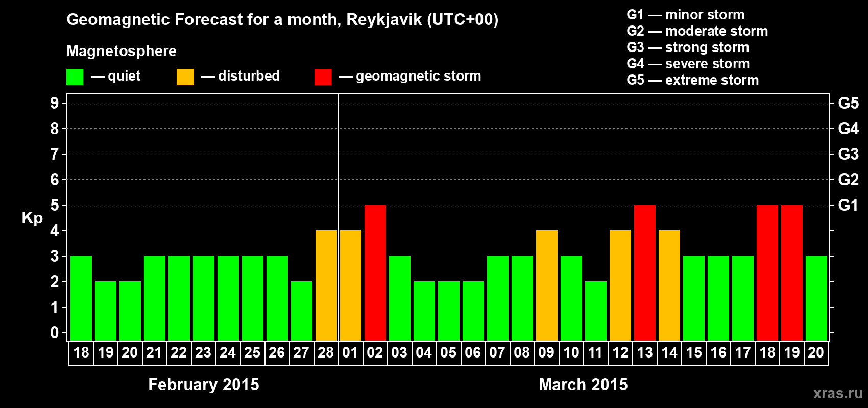Click date cell 17 in March
Screen dimensions: 868x408
742,352
